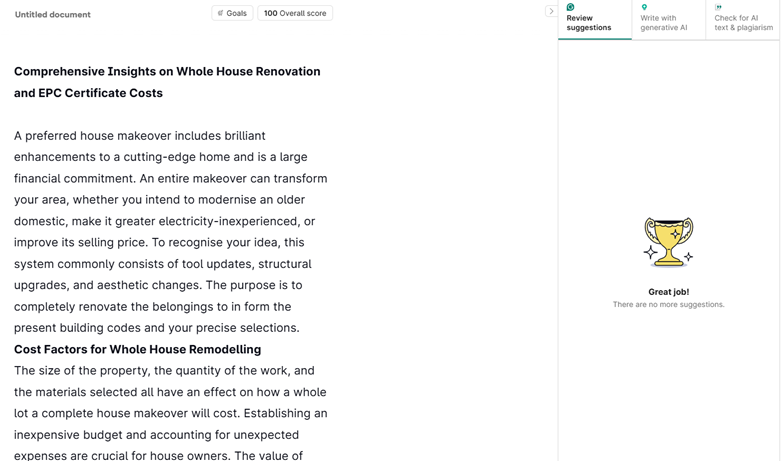Click the target icon in Goals button
The width and height of the screenshot is (781, 461).
pos(220,13)
